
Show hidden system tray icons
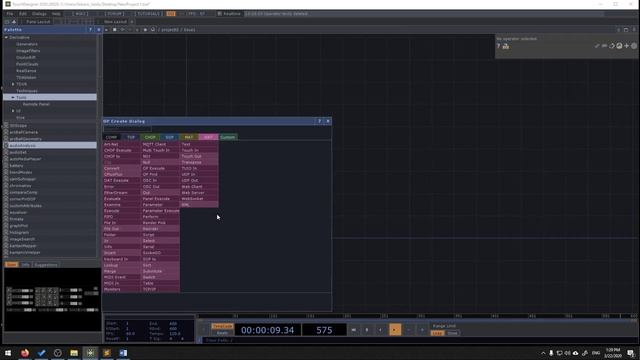coord(543,353)
